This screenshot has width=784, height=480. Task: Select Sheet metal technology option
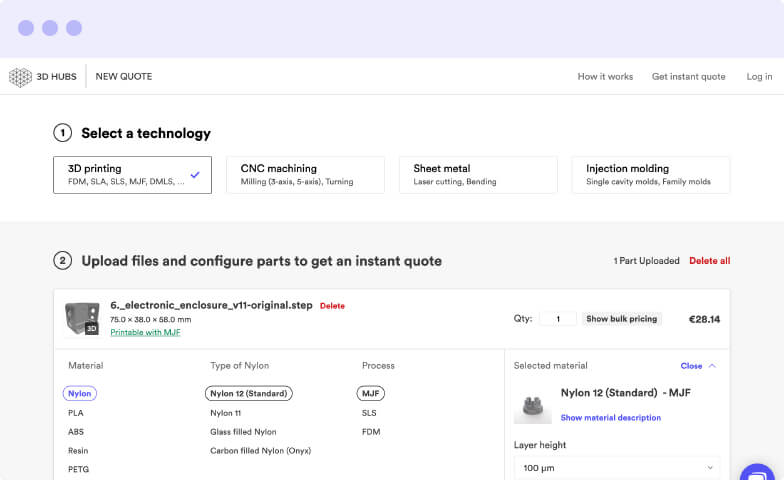pyautogui.click(x=477, y=175)
